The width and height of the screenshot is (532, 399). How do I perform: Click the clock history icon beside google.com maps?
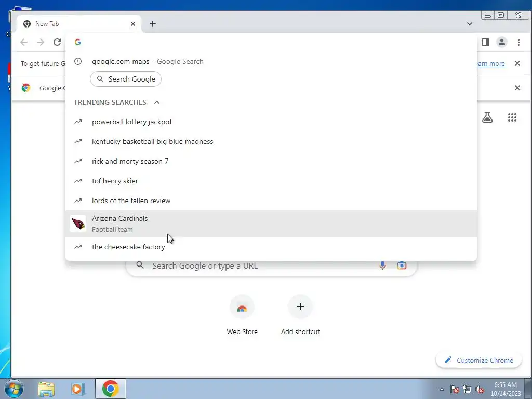[78, 61]
